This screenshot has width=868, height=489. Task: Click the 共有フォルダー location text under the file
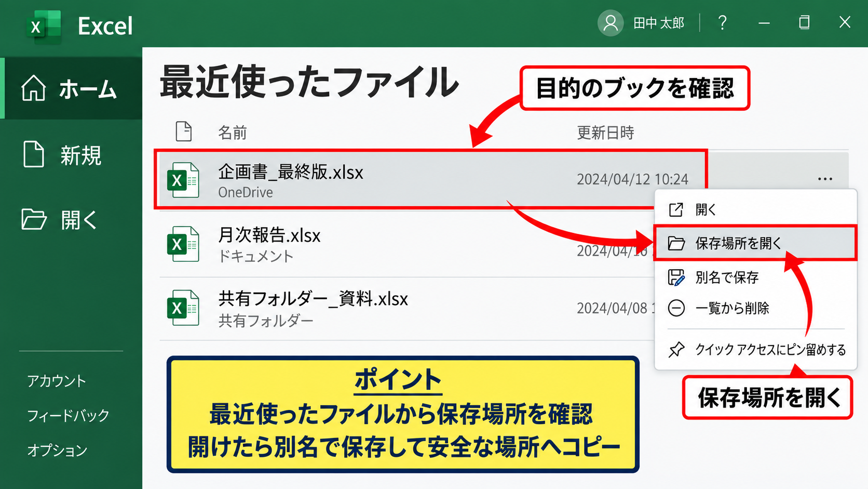[266, 321]
